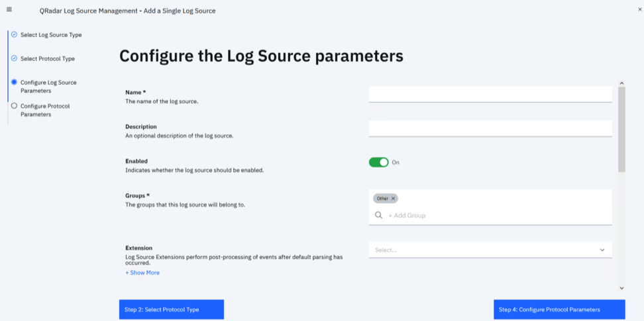Click the Extension dropdown chevron arrow

(x=602, y=250)
